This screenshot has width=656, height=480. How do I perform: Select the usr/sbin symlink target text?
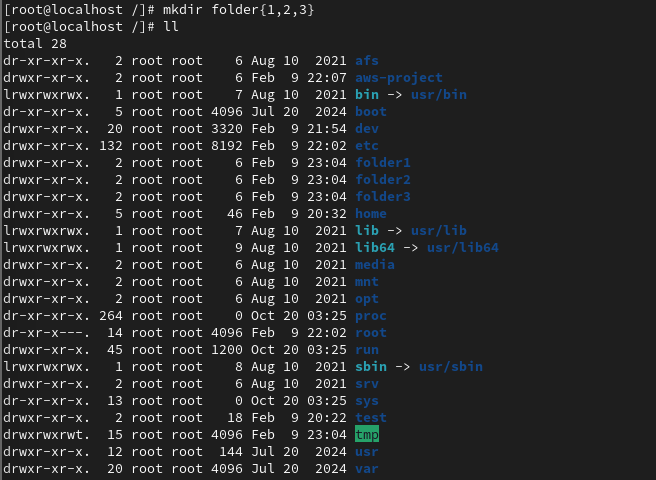click(451, 367)
